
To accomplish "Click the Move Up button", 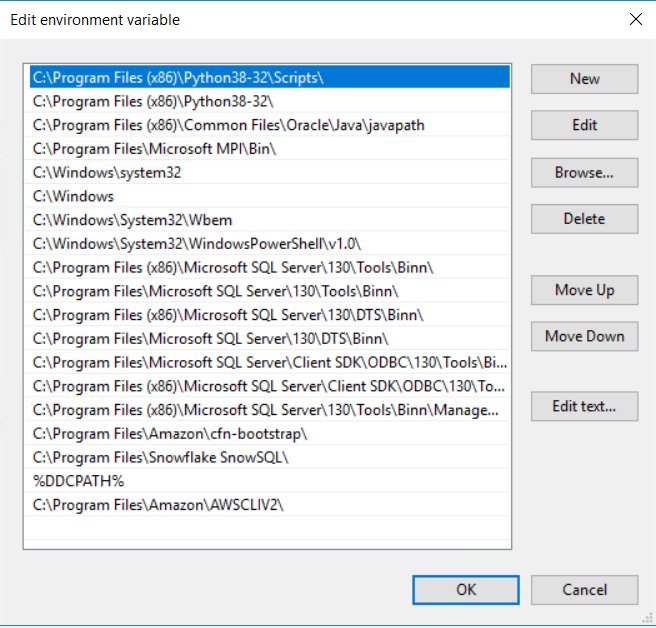I will (584, 290).
